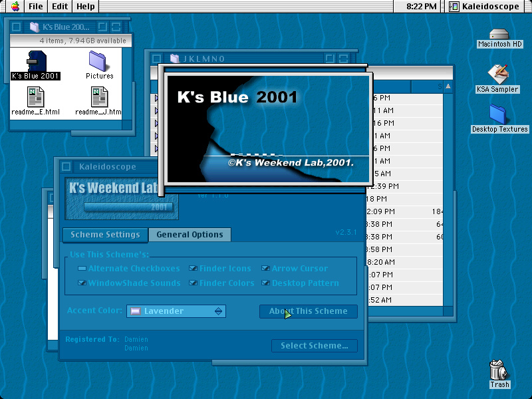Expand the fourth disclosure triangle in JKLMNO list
Screen dimensions: 532x399
156,136
